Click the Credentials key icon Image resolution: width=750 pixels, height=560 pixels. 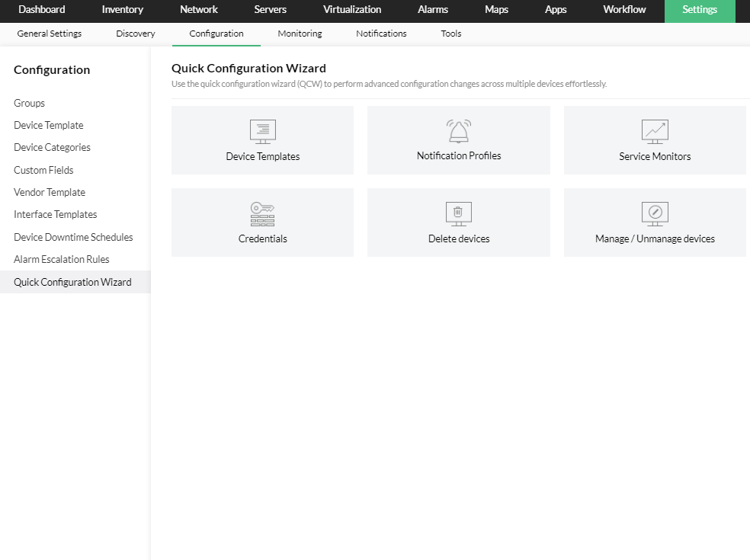click(262, 214)
